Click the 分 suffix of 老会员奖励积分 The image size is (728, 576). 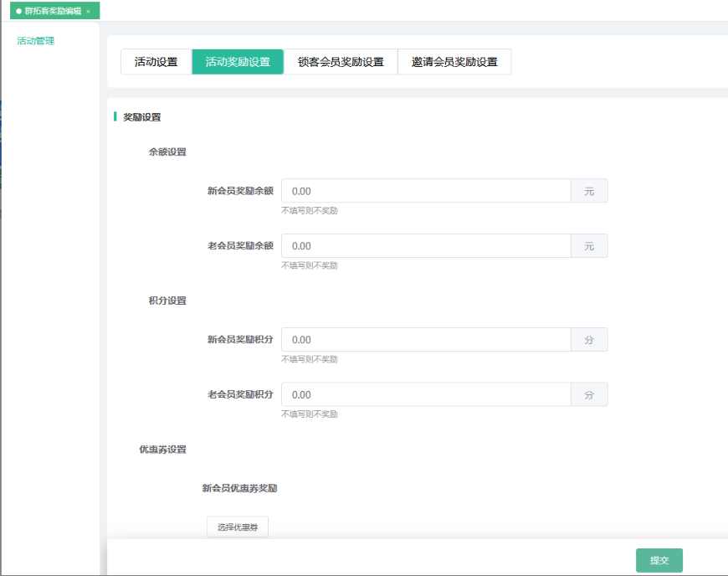589,395
